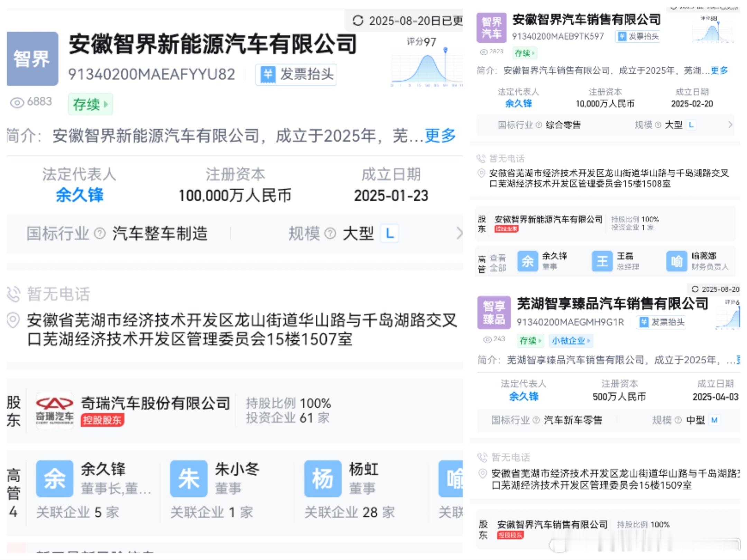
Task: Click M scale badge next to 中型
Action: coord(714,420)
